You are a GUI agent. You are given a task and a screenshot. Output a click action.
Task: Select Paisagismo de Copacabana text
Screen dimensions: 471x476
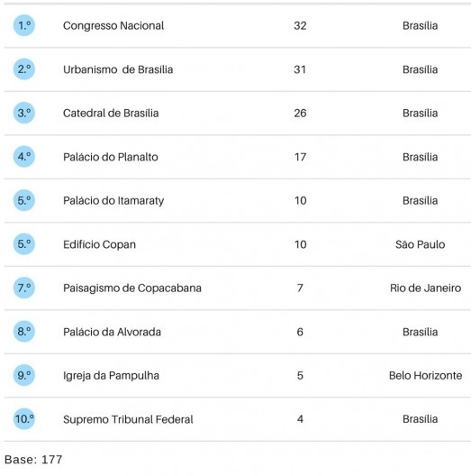132,288
